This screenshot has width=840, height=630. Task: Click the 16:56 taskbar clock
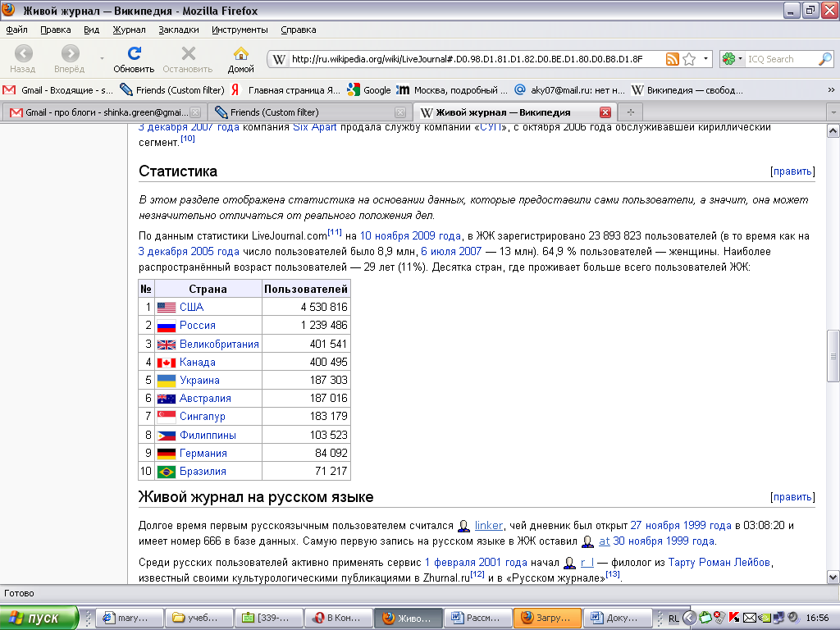[818, 618]
